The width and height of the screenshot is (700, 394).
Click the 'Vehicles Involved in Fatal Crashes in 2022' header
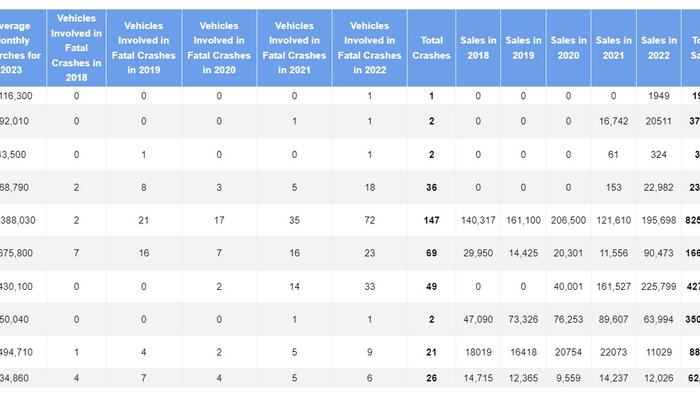pos(370,48)
